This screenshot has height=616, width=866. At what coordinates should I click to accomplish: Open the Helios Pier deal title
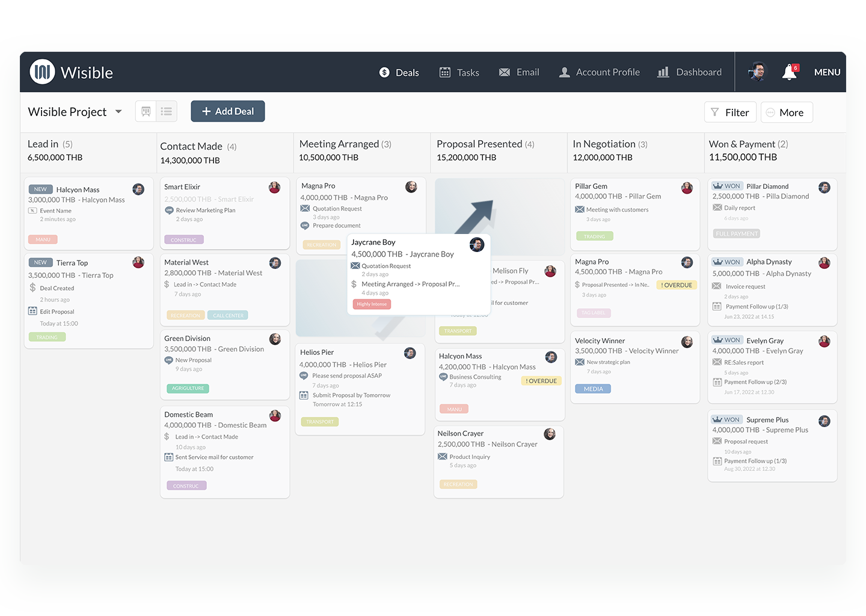coord(317,353)
